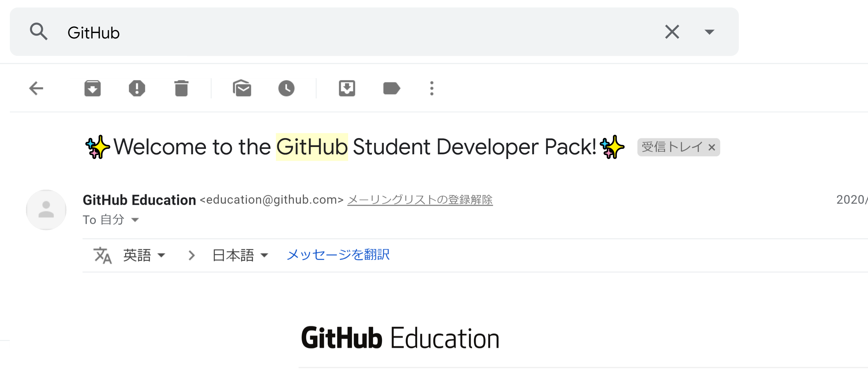Open the labels icon menu
868x387 pixels.
click(391, 89)
